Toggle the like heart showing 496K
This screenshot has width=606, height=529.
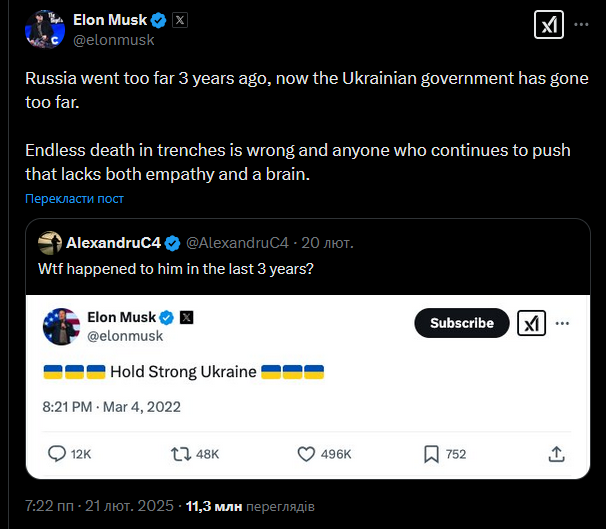click(308, 454)
